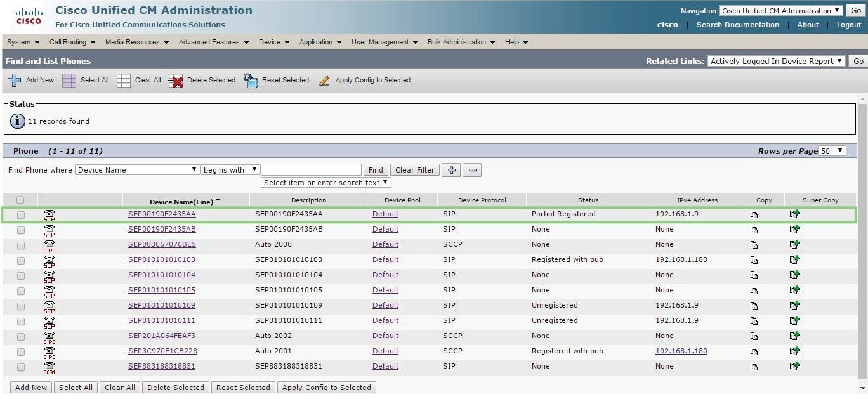Click the Find button

(376, 170)
